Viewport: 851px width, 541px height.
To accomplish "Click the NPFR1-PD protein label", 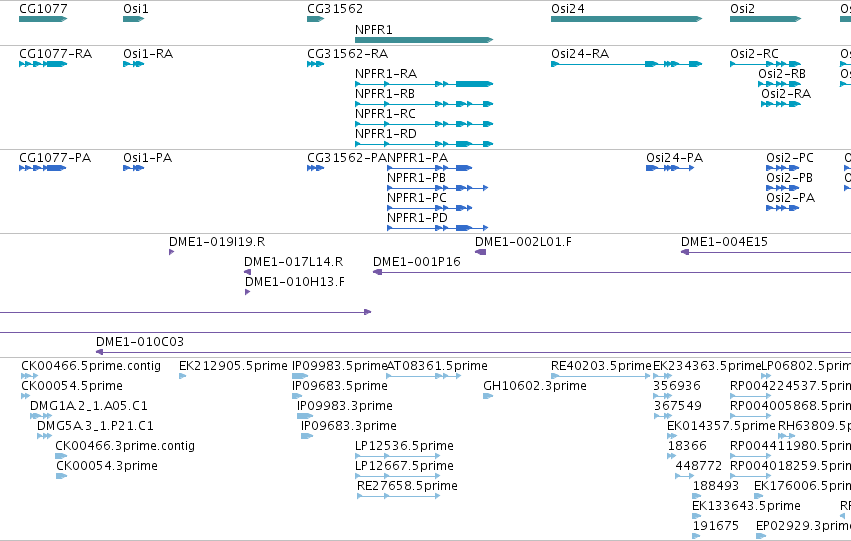I will point(417,218).
